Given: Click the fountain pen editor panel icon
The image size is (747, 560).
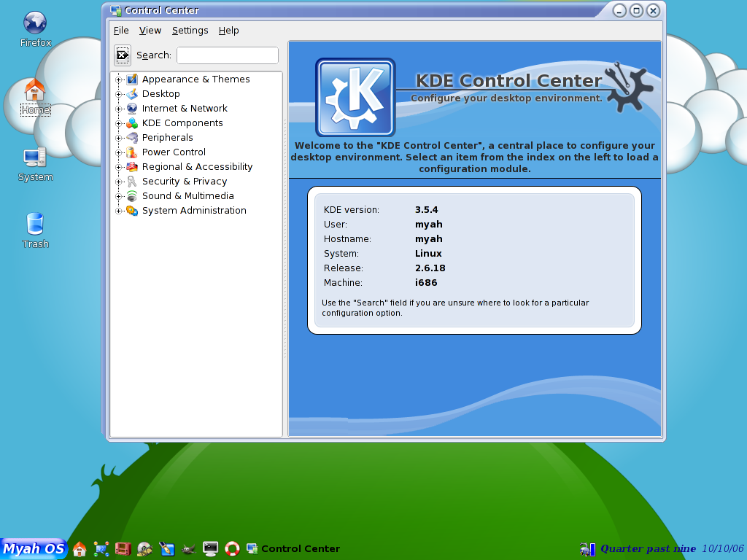Looking at the screenshot, I should pos(167,548).
